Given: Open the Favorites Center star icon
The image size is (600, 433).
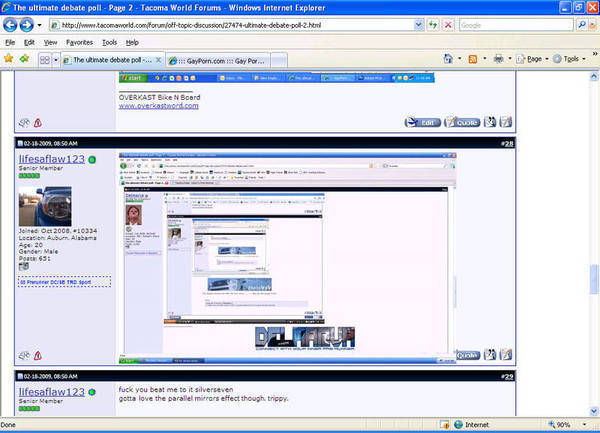Looking at the screenshot, I should point(8,59).
